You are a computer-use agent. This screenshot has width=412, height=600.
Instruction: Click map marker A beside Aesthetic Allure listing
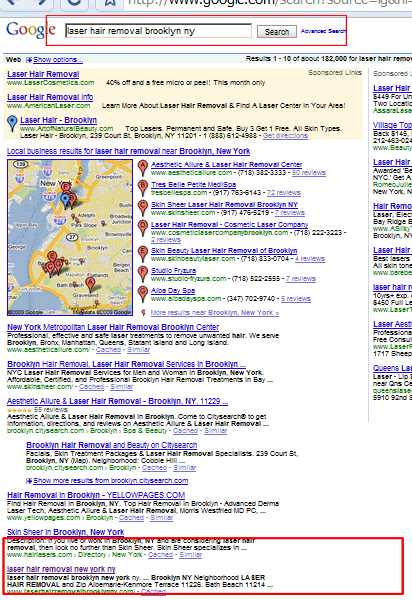pos(143,168)
